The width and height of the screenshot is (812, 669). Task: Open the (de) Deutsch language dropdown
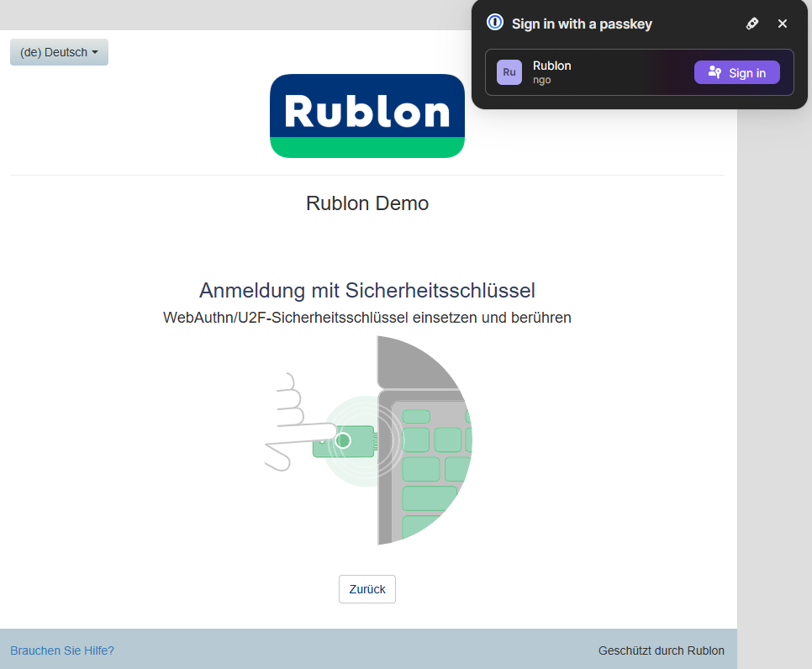59,52
